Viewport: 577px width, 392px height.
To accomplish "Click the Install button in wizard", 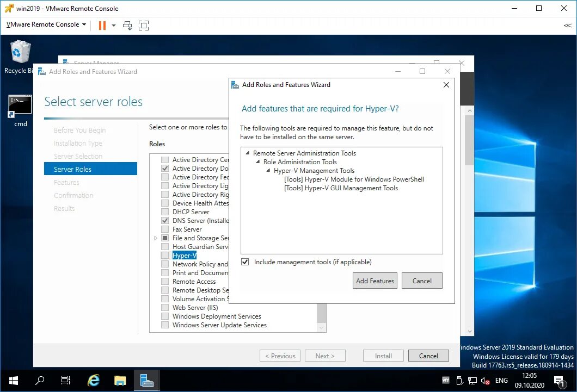I will [x=383, y=356].
